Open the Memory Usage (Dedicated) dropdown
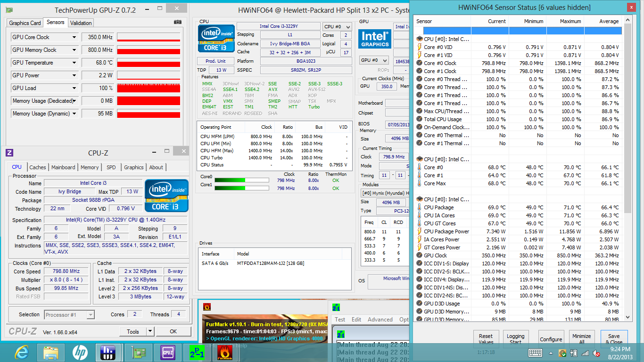 74,101
